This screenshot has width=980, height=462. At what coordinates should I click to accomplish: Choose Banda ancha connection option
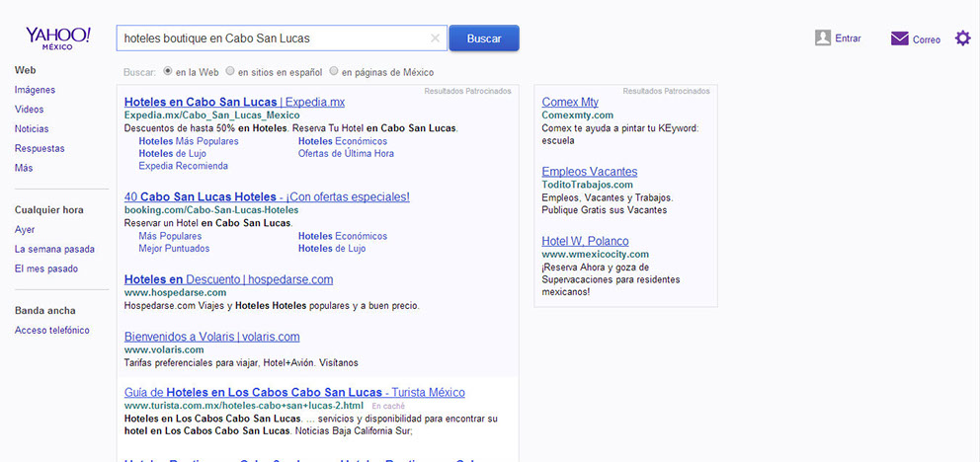click(x=45, y=310)
